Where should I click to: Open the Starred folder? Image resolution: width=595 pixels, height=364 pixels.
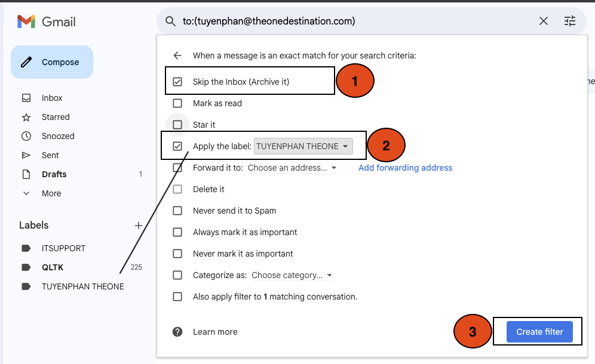[x=56, y=117]
